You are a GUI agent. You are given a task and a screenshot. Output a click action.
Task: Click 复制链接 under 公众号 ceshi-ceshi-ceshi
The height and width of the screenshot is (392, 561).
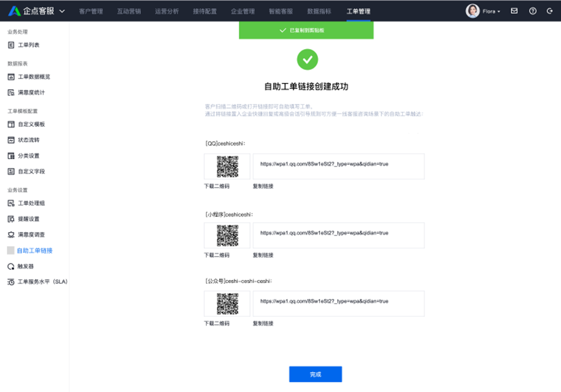[x=263, y=324]
